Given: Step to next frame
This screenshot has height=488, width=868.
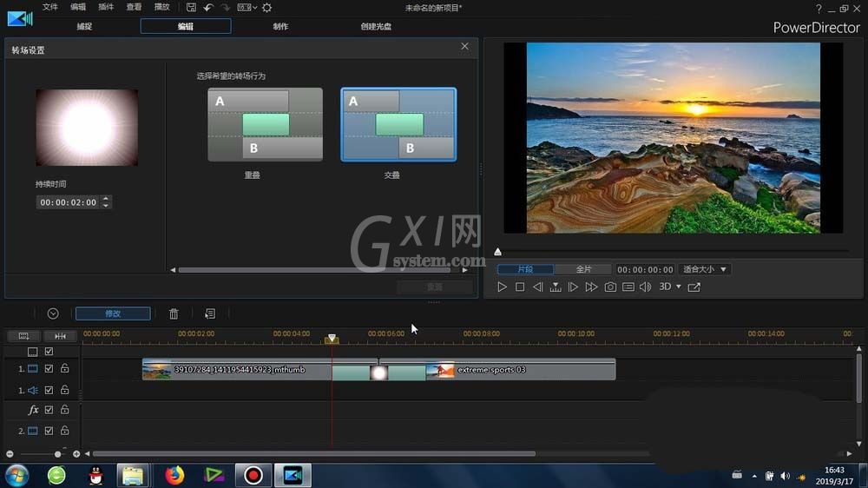Looking at the screenshot, I should pyautogui.click(x=573, y=287).
